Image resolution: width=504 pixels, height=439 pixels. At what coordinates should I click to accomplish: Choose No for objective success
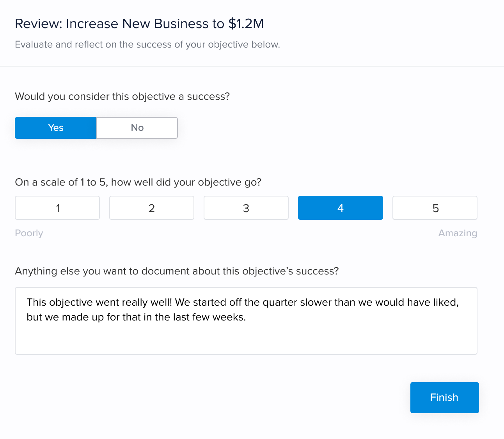click(x=137, y=128)
